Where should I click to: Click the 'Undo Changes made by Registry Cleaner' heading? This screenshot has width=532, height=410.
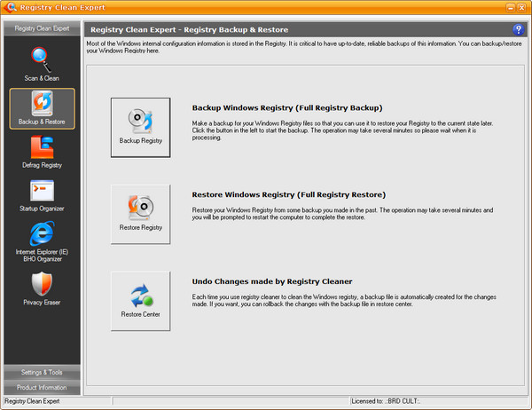(272, 281)
